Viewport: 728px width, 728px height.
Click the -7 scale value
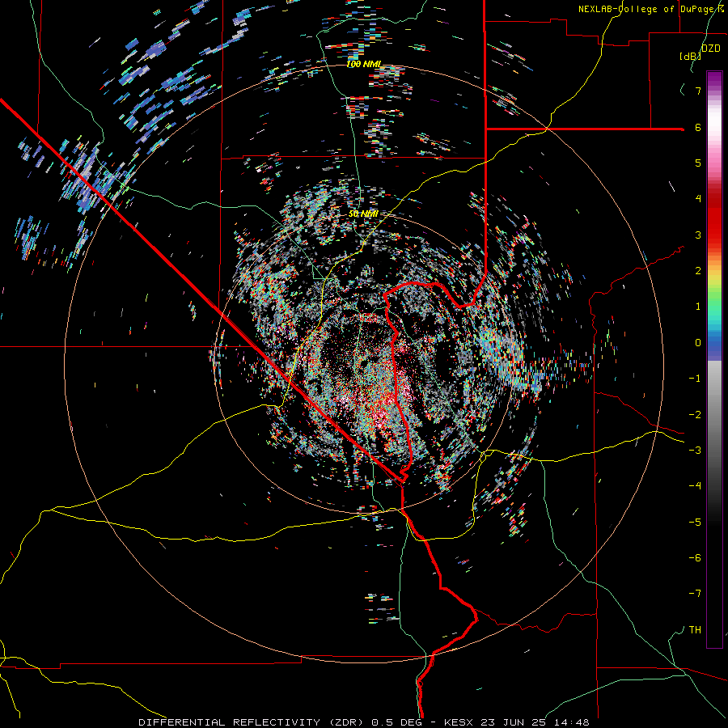[695, 594]
